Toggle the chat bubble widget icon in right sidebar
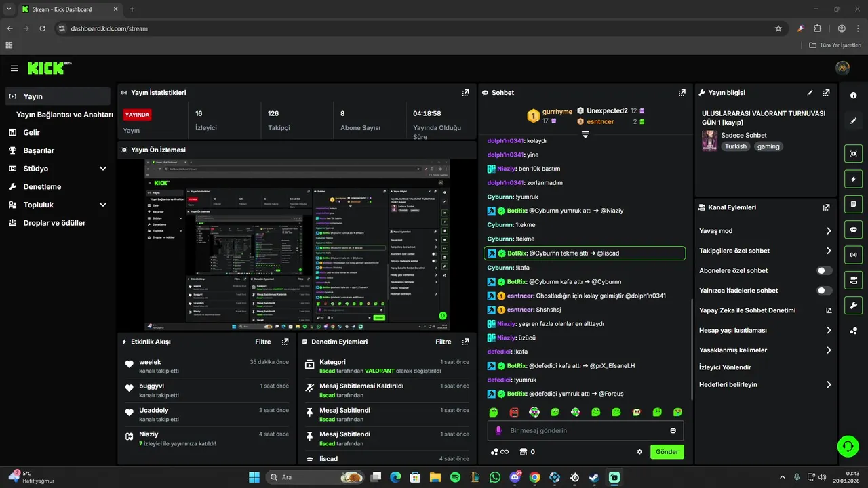 click(x=854, y=230)
